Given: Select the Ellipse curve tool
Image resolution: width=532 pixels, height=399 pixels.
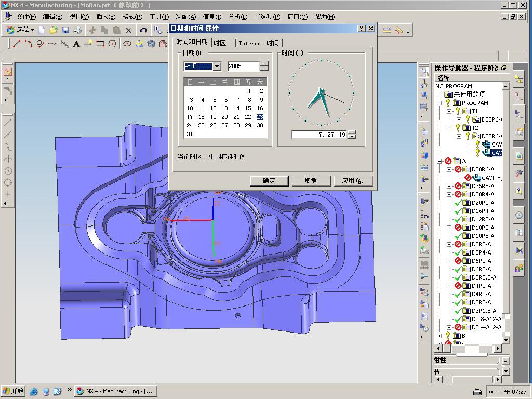Looking at the screenshot, I should point(127,44).
